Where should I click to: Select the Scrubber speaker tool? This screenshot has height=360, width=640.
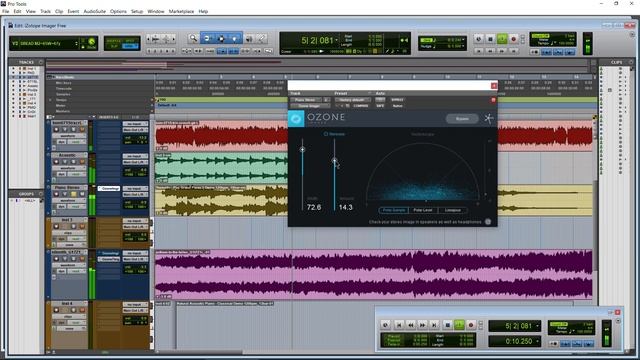pos(249,38)
